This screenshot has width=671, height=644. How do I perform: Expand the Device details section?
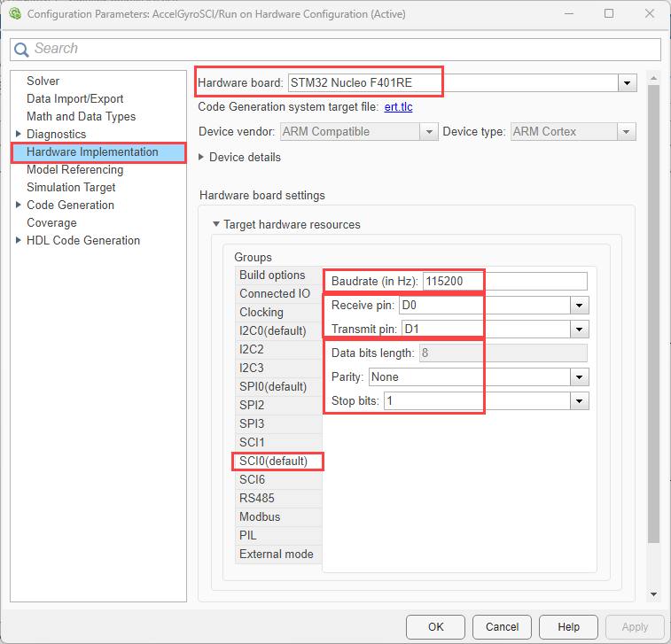[201, 157]
